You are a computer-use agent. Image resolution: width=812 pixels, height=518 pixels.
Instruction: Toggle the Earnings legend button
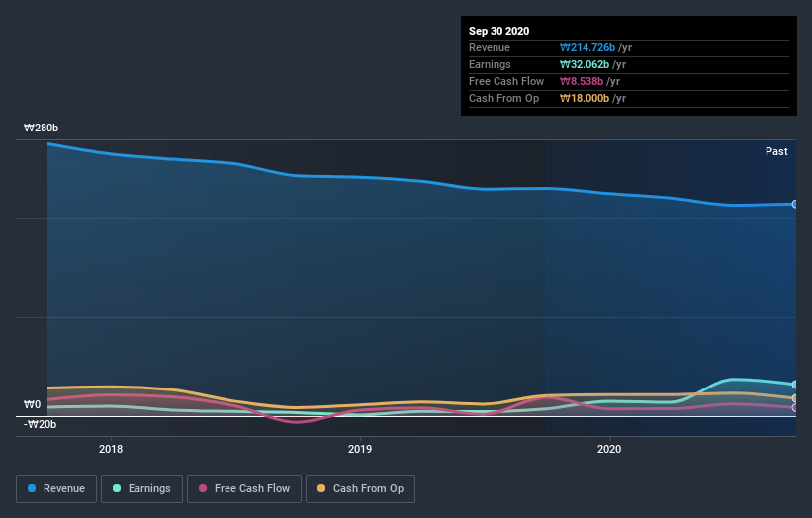(141, 489)
